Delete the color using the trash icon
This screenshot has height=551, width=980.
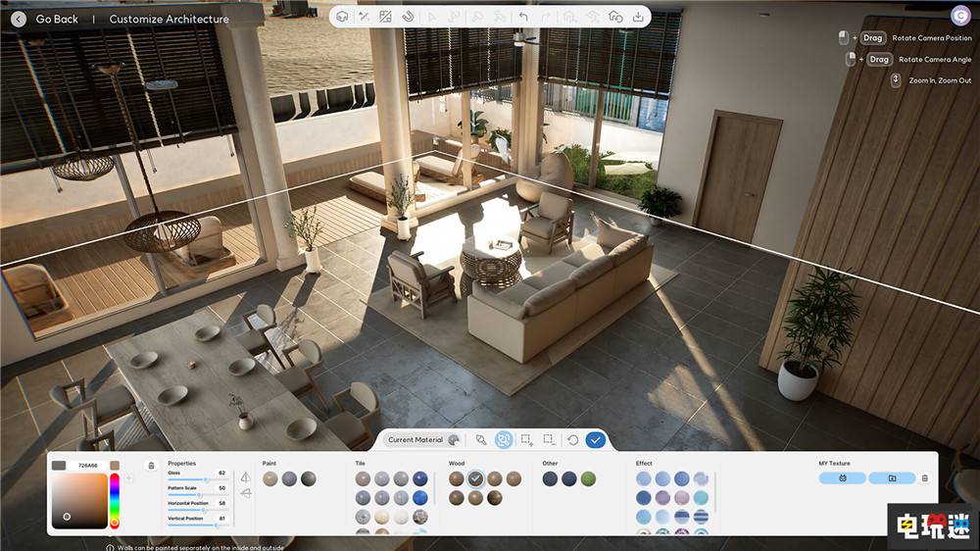tap(151, 466)
